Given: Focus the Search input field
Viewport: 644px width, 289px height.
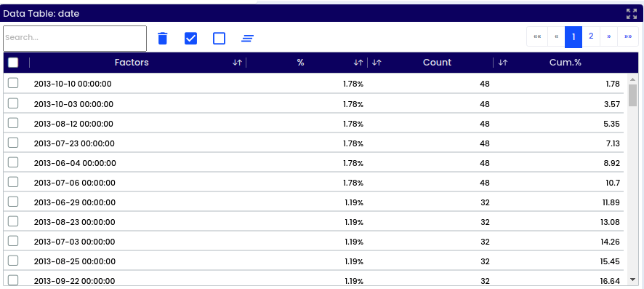Looking at the screenshot, I should coord(75,39).
